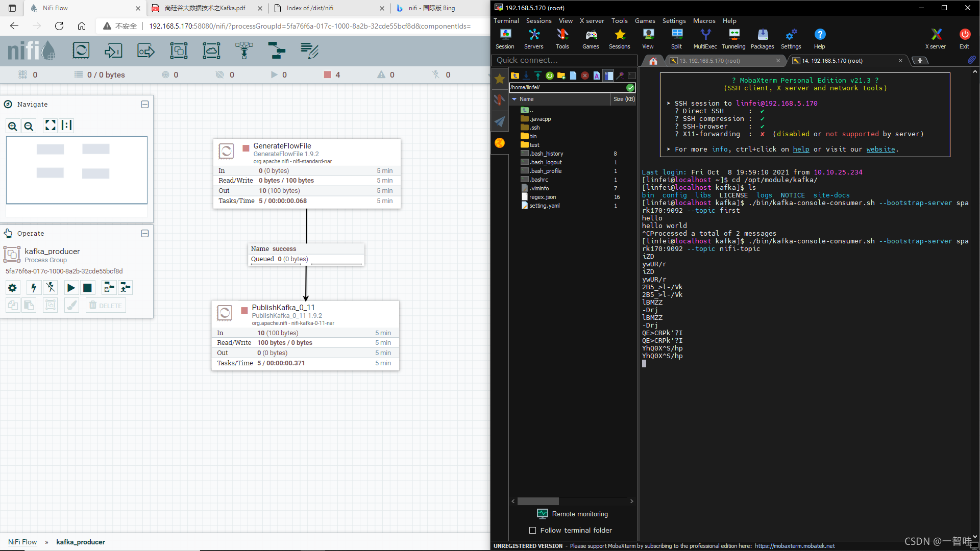Click the Stop square button in Operate panel
The height and width of the screenshot is (551, 980).
pyautogui.click(x=88, y=288)
